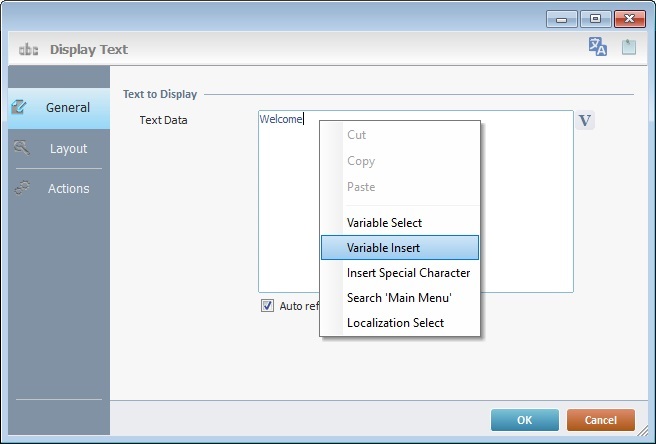Click the localization translate icon in header
This screenshot has width=656, height=444.
pyautogui.click(x=598, y=47)
